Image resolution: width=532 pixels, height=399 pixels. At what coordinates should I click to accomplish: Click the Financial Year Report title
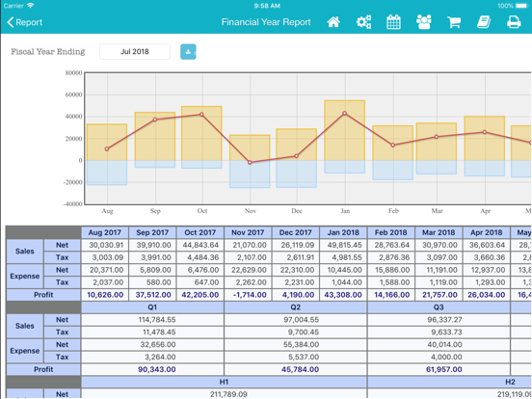(266, 22)
